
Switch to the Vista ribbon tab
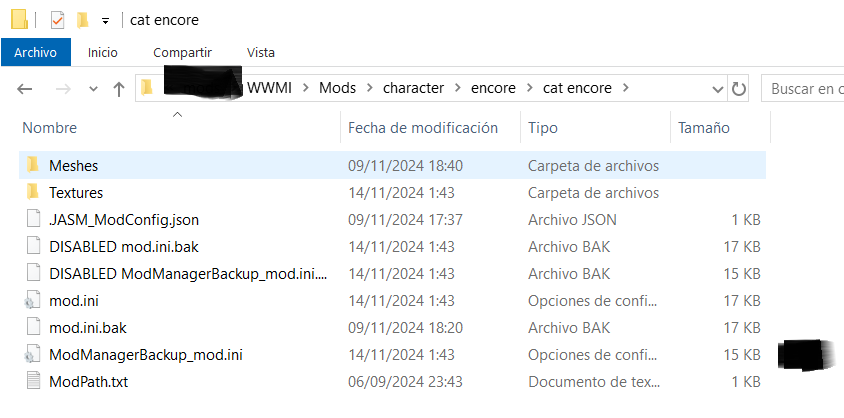coord(261,53)
